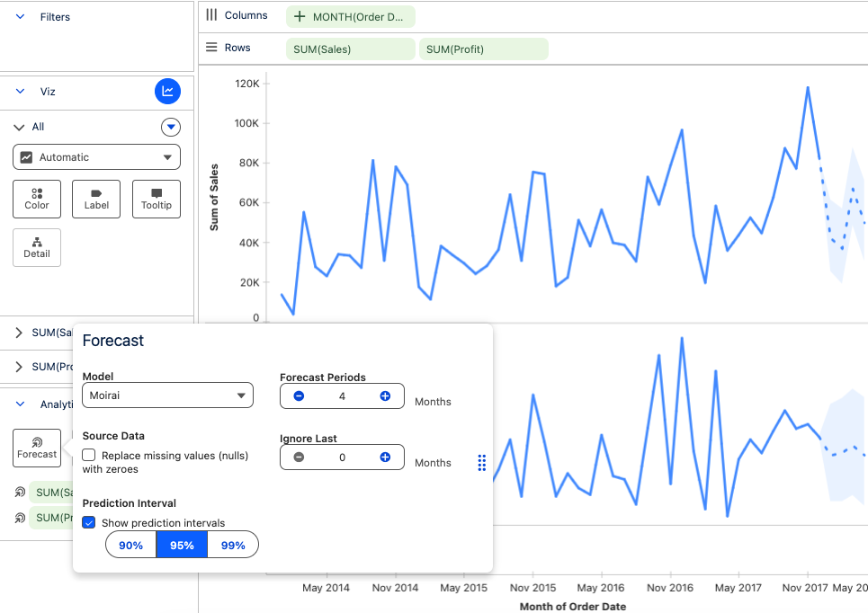
Task: Increase Forecast Periods with plus icon
Action: pos(385,396)
